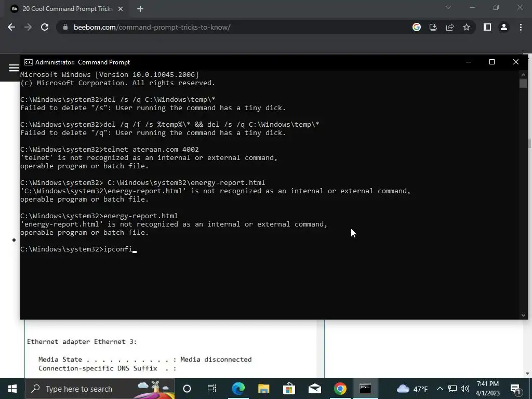Open the Windows Start menu

click(12, 389)
